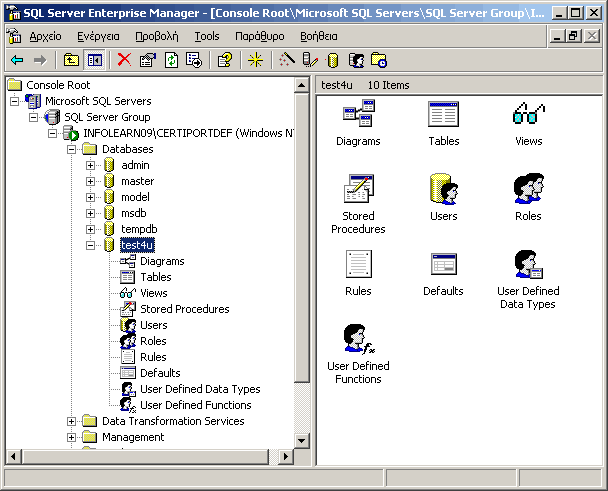Image resolution: width=608 pixels, height=491 pixels.
Task: Click tree vertical scrollbar up arrow
Action: point(302,85)
